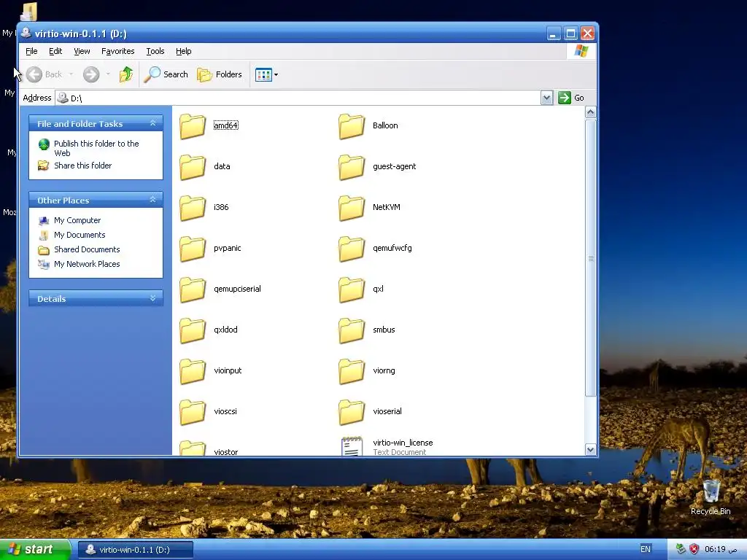Select the data folder icon
Viewport: 747px width, 560px height.
tap(193, 167)
